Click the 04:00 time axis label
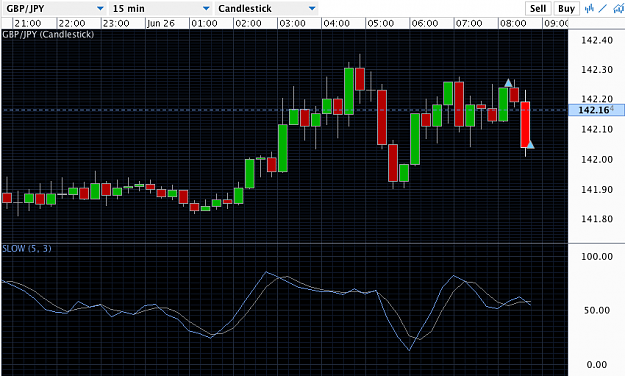The height and width of the screenshot is (376, 625). point(337,24)
